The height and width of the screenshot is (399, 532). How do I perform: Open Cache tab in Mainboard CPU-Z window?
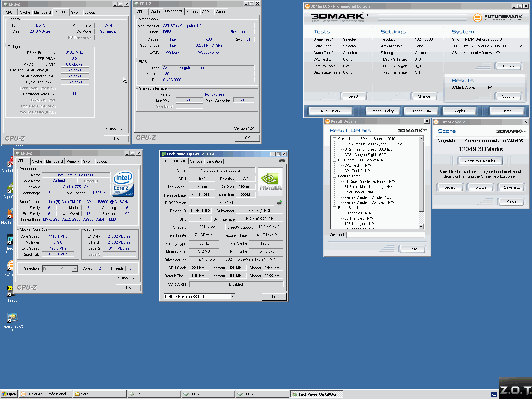(156, 12)
